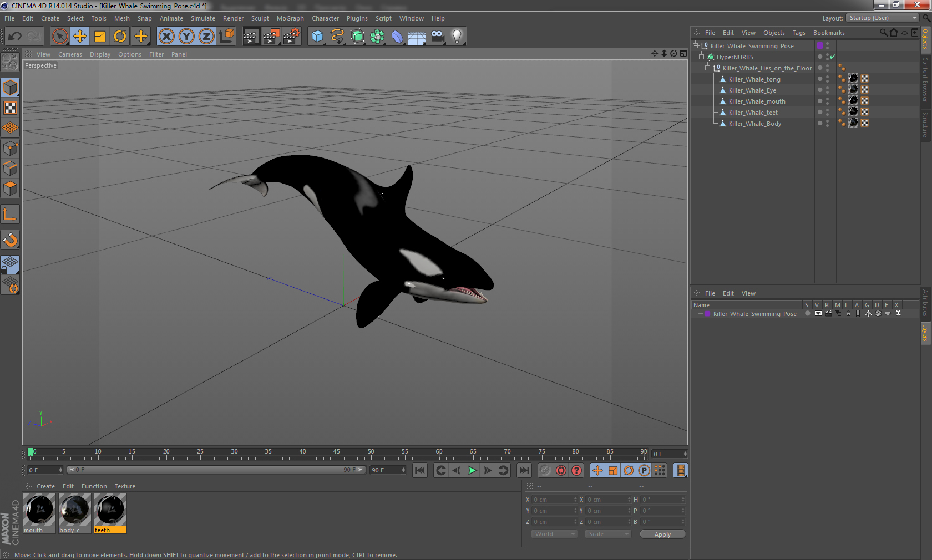The image size is (932, 560).
Task: Toggle the Enable Axis tool
Action: (x=10, y=215)
